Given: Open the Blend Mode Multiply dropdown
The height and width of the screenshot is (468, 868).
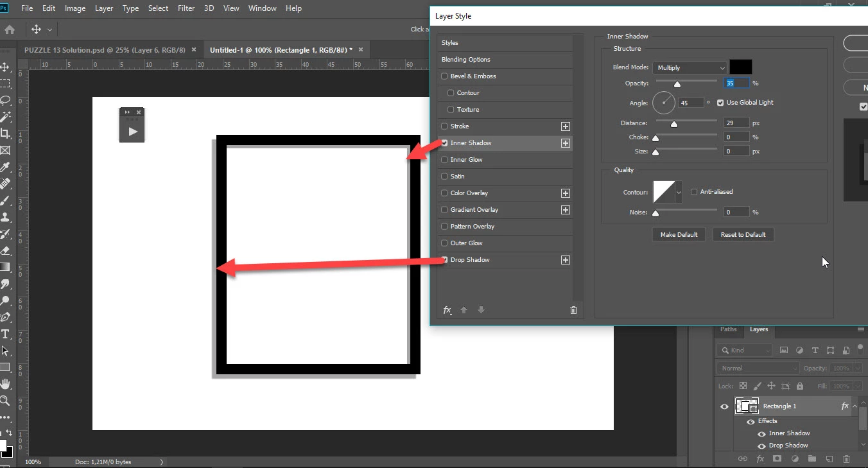Looking at the screenshot, I should 690,67.
